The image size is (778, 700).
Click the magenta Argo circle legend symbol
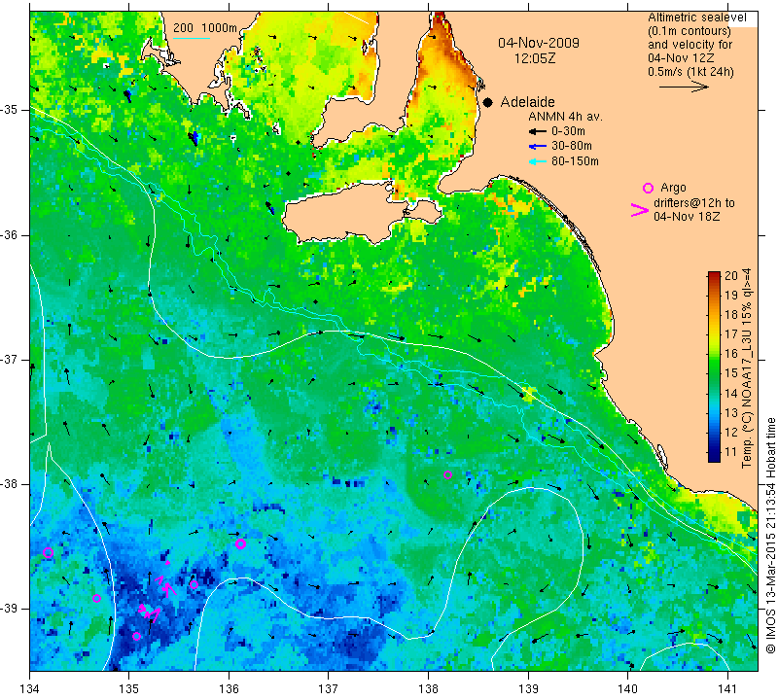648,188
